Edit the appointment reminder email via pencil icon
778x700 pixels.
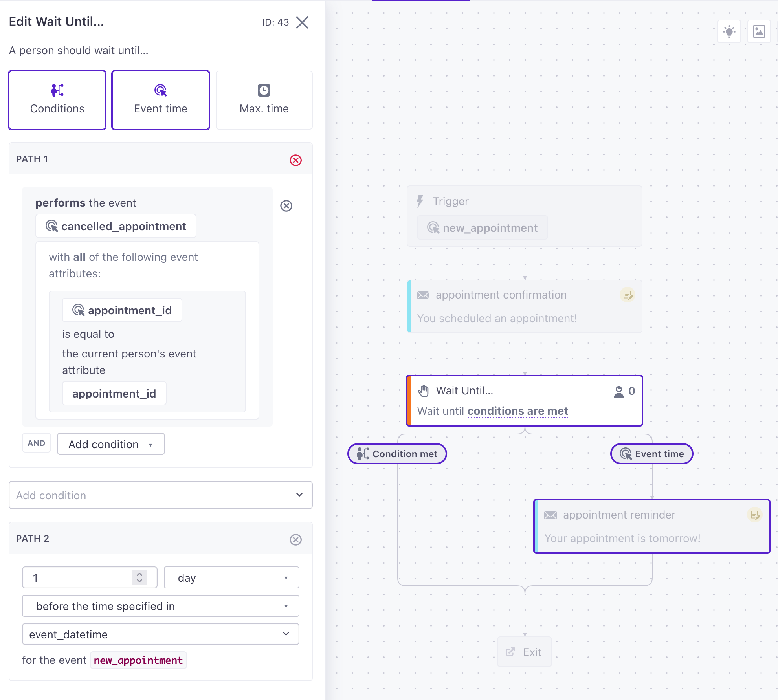(x=755, y=515)
